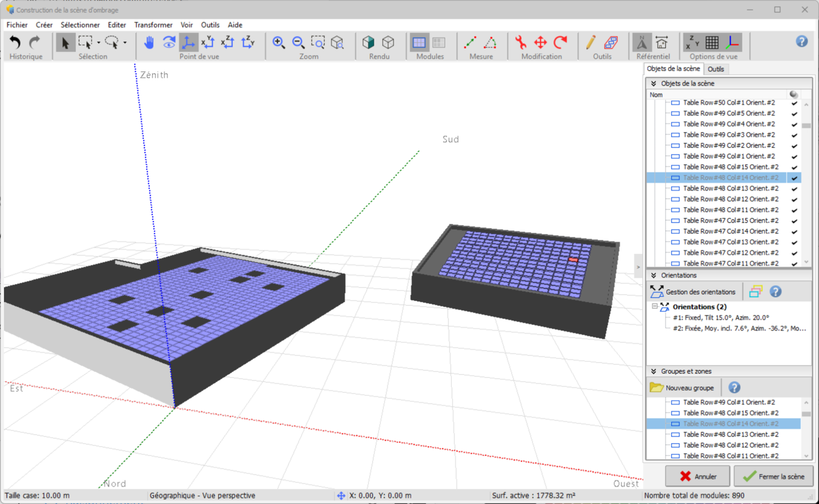Select the red highlighted table in 3D view

pyautogui.click(x=573, y=259)
